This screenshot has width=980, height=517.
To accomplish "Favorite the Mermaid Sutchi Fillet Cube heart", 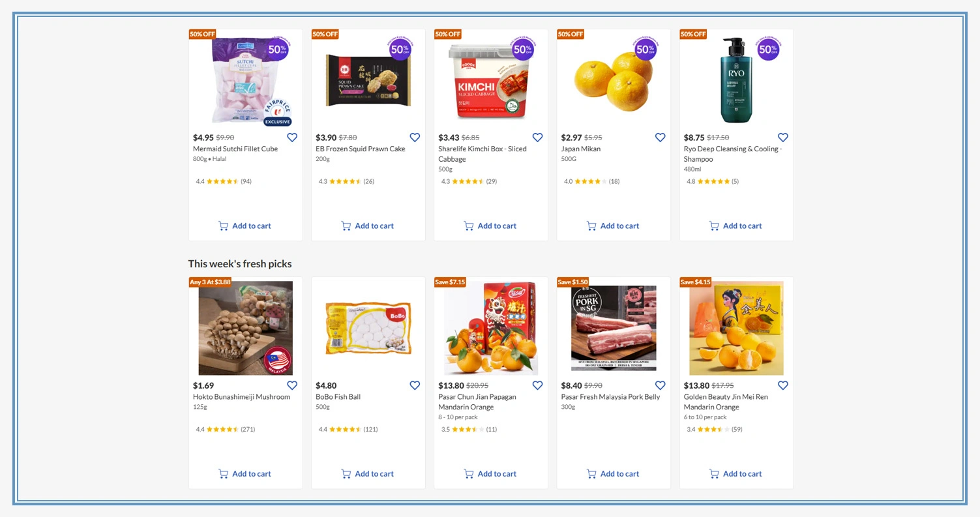I will pyautogui.click(x=292, y=138).
